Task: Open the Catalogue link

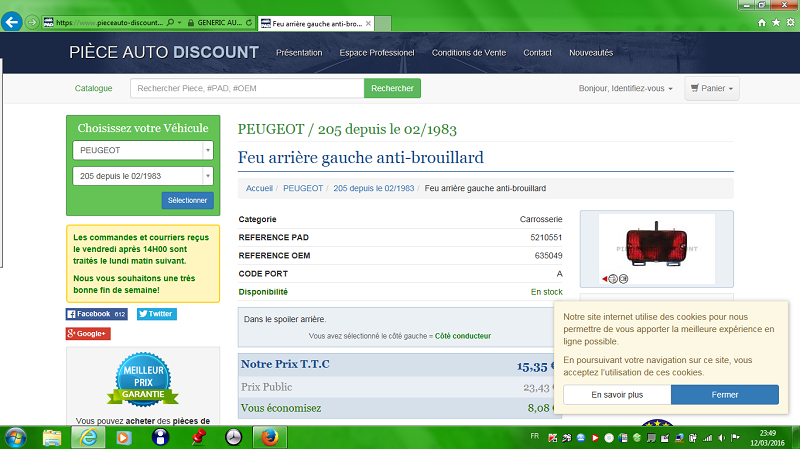Action: 93,88
